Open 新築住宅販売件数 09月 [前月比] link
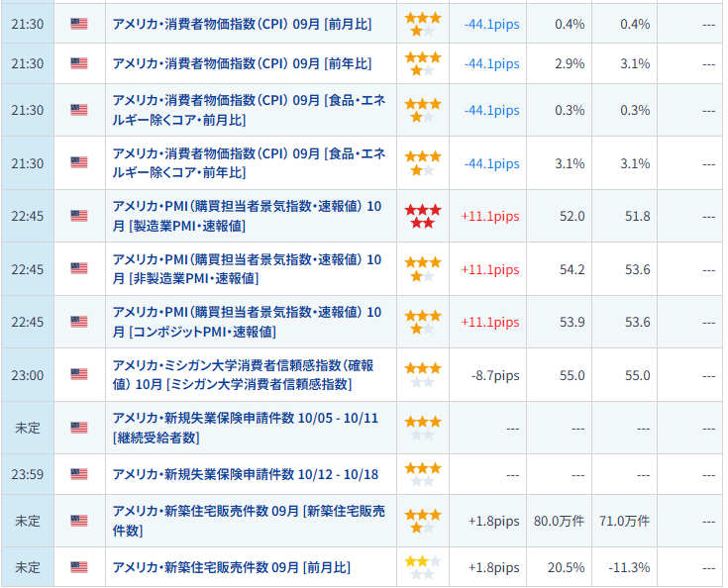 coord(231,567)
